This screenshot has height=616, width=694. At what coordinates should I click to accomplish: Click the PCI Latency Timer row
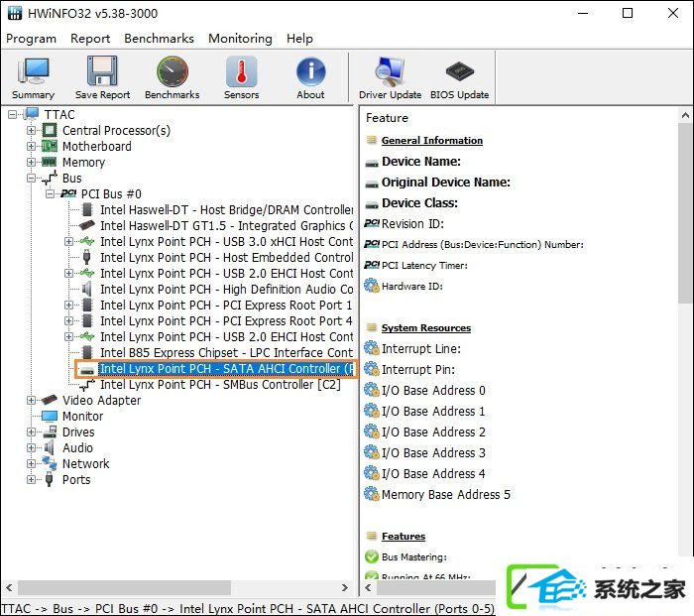pos(424,265)
